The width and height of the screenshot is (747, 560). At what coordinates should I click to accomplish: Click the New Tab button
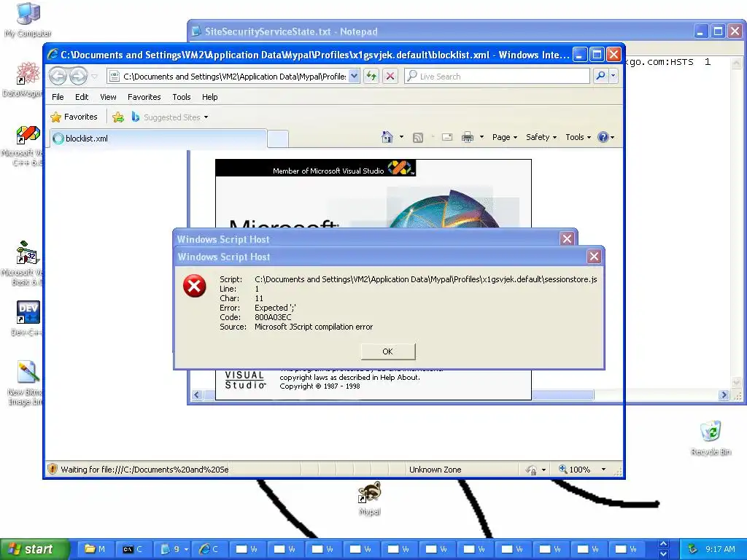tap(278, 139)
